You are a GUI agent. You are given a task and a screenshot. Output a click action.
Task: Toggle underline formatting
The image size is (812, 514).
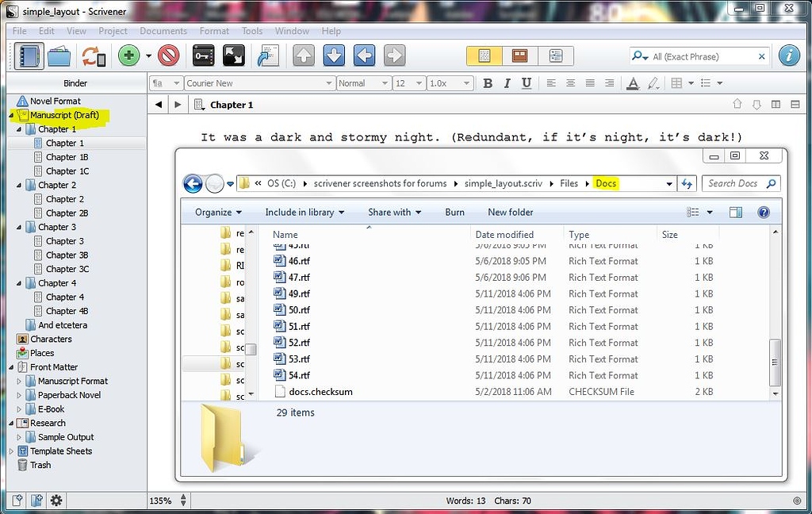pos(526,82)
